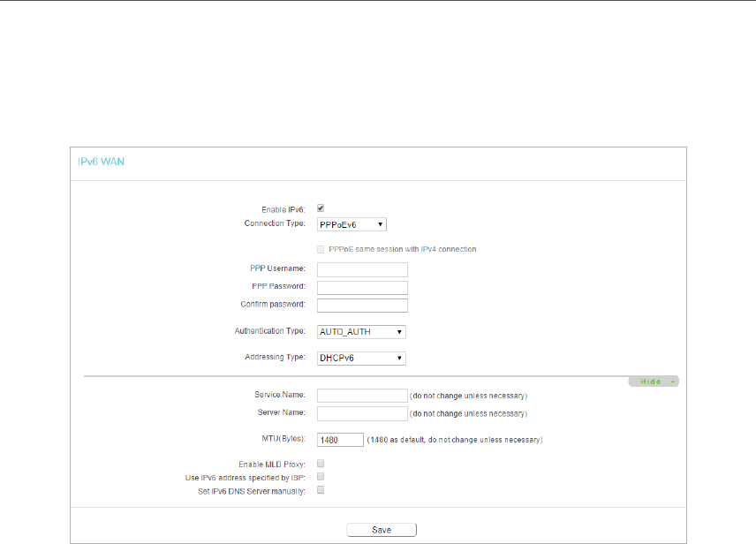Click the PPP Password input field
The image size is (756, 544).
point(362,287)
